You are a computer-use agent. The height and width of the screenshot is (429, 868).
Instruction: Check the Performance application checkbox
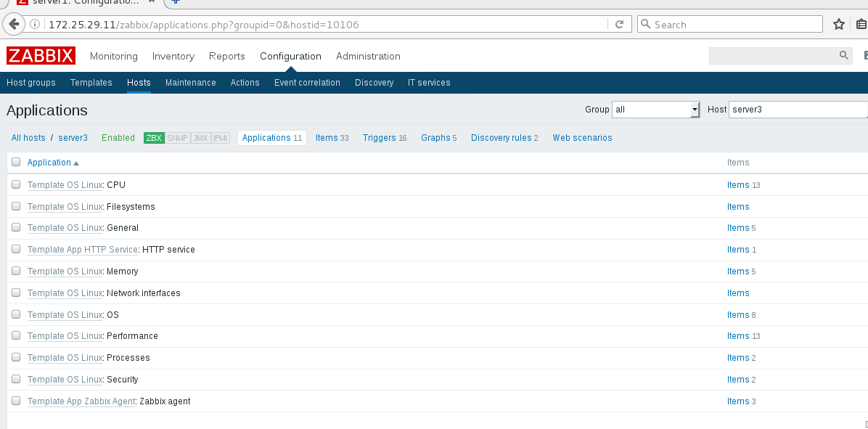16,335
